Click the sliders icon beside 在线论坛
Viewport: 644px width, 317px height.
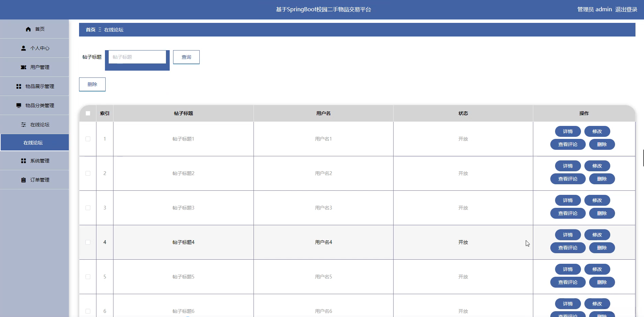24,125
